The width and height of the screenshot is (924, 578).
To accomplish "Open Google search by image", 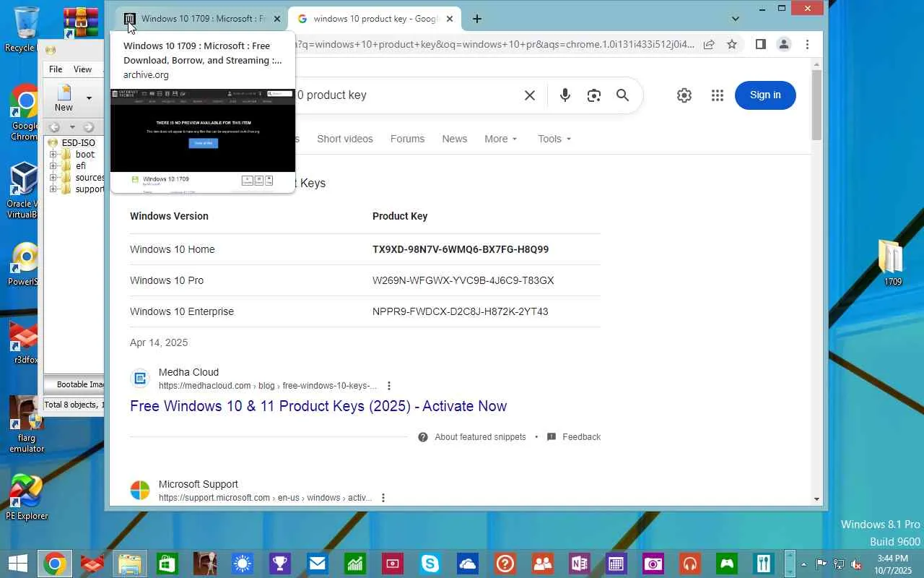I will 594,95.
